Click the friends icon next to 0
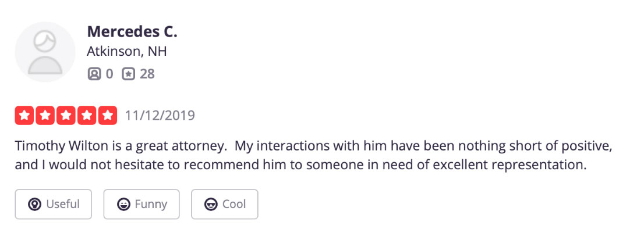Screen dimensions: 644x240 (x=94, y=74)
